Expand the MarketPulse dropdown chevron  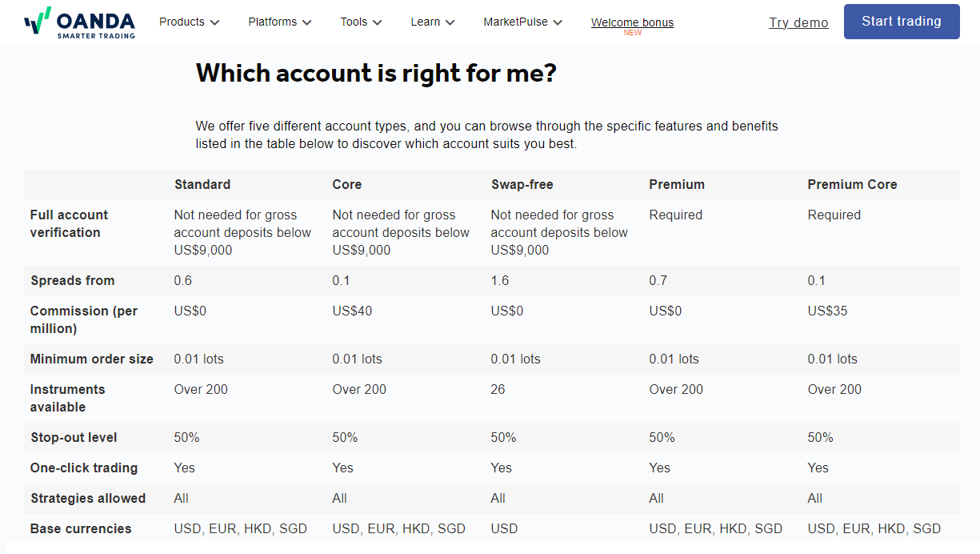tap(558, 22)
